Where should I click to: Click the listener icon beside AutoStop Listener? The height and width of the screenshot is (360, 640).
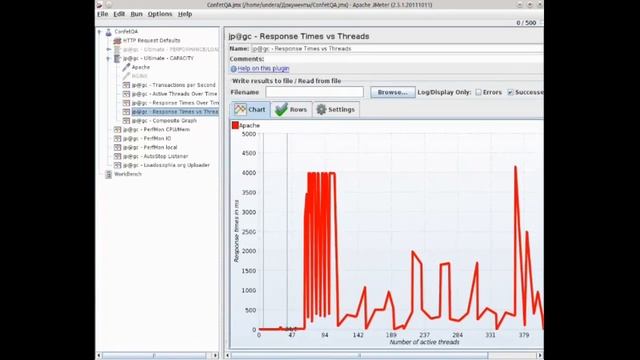click(118, 156)
